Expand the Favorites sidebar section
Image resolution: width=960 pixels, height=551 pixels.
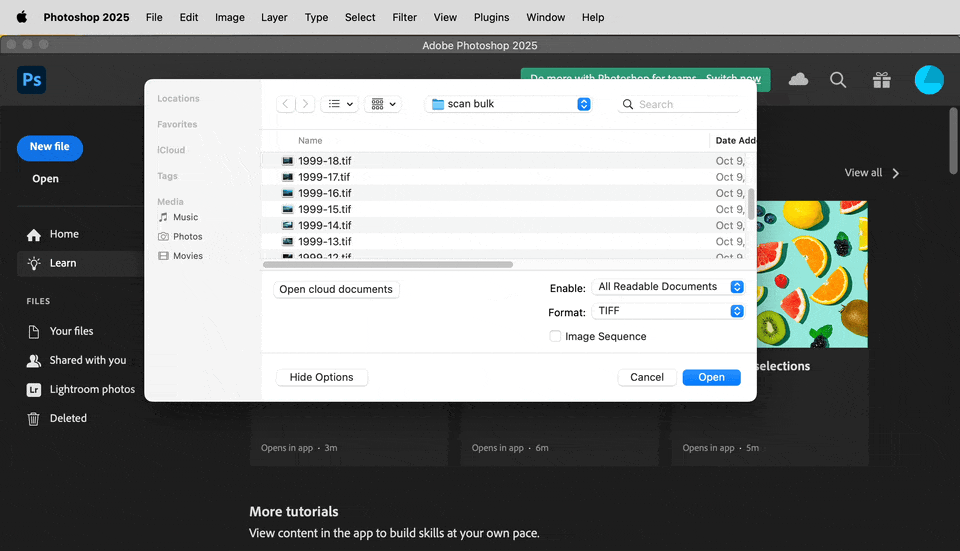177,124
